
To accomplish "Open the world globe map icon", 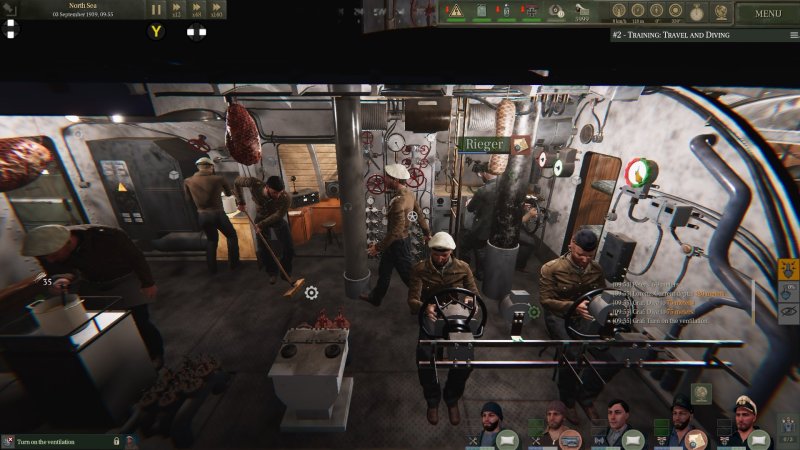I will coord(720,12).
